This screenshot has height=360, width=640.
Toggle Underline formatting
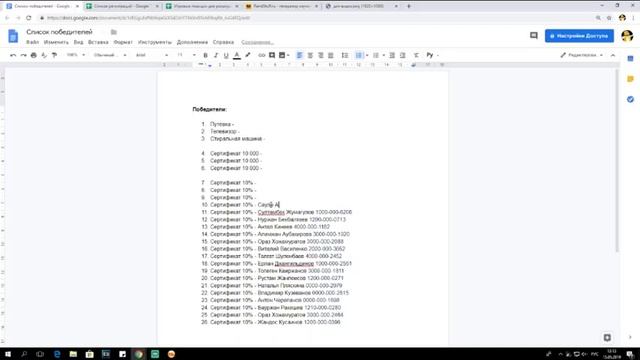(226, 55)
